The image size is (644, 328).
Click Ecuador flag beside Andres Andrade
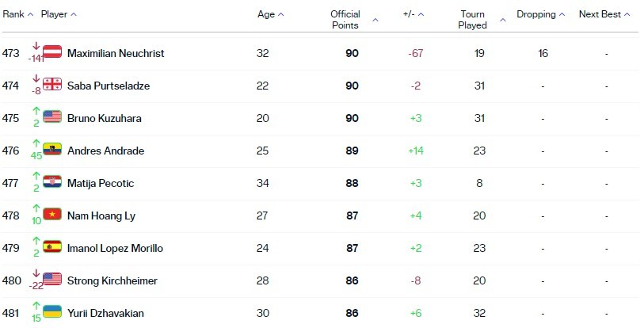(52, 149)
